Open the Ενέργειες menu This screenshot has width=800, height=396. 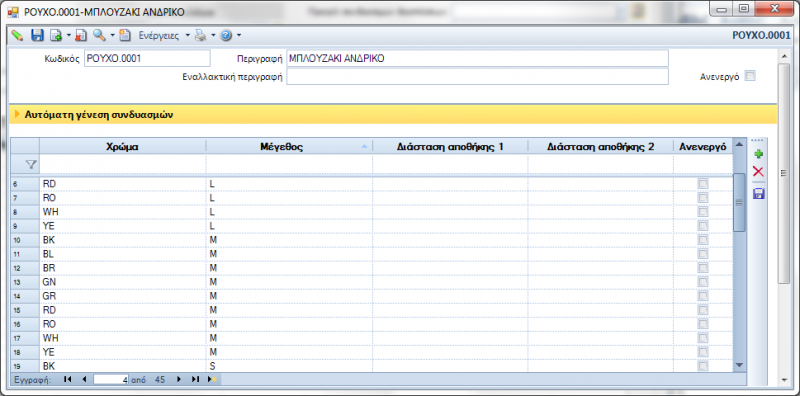click(x=159, y=35)
